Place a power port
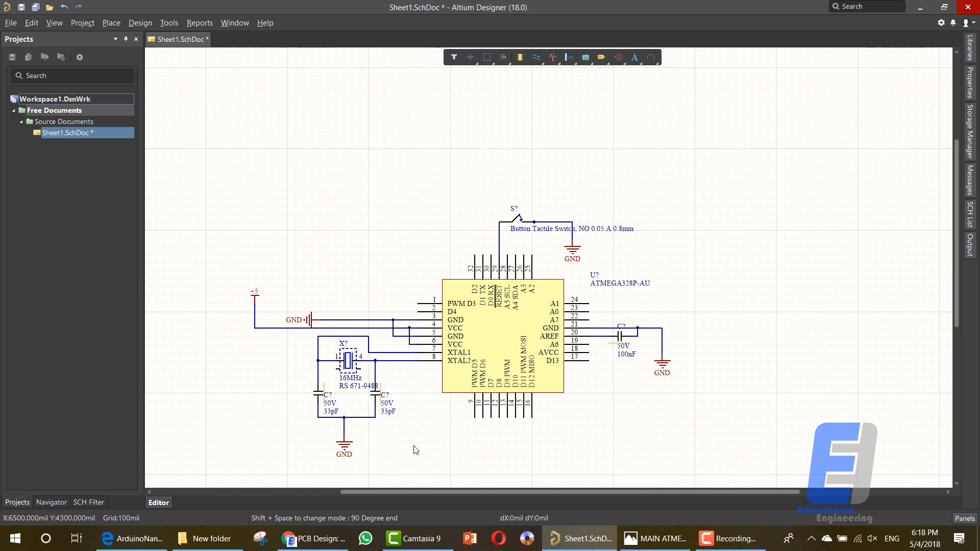Screen dimensions: 980x551 pos(553,57)
